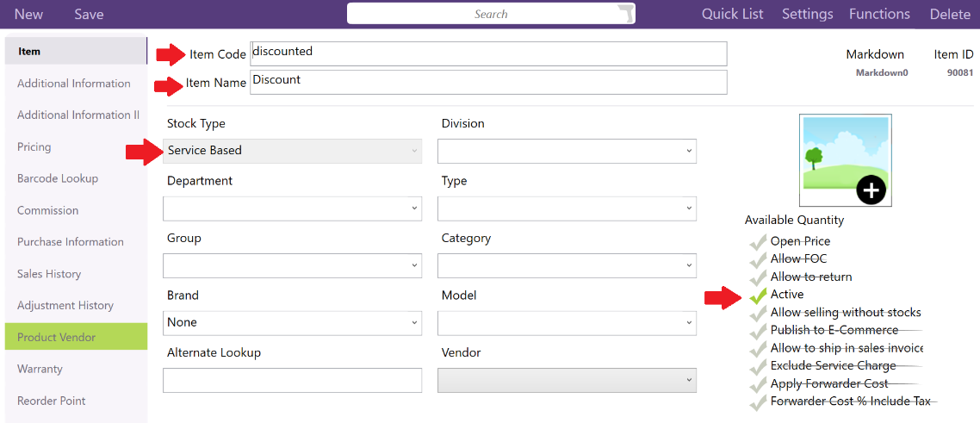Open the Product Vendor tab
The height and width of the screenshot is (423, 980).
click(57, 338)
